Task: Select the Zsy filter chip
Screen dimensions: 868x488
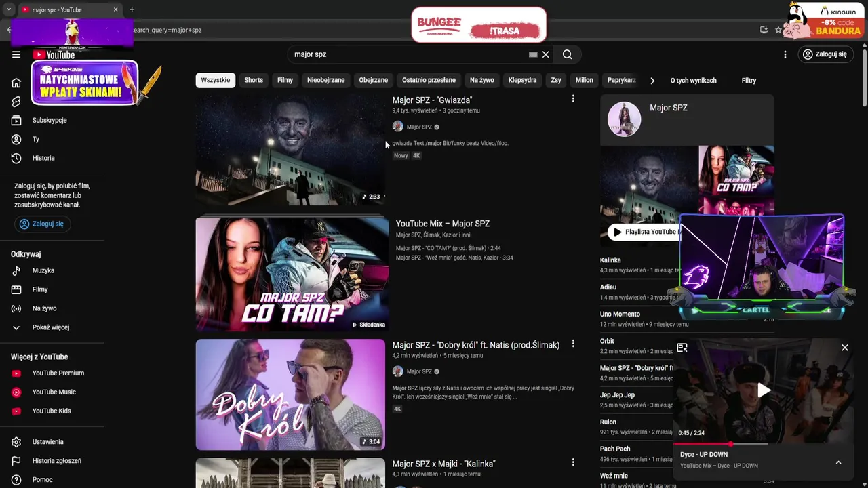Action: coord(556,80)
